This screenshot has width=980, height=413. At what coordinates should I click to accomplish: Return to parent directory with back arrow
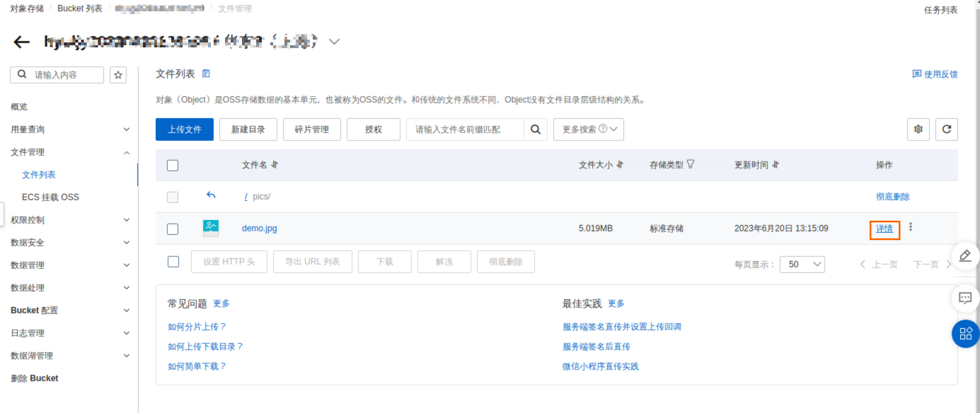211,196
